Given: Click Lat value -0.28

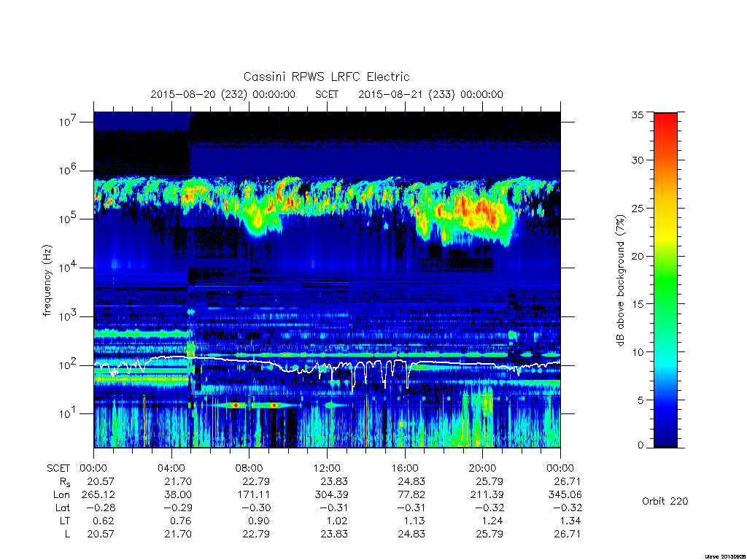Looking at the screenshot, I should (100, 507).
